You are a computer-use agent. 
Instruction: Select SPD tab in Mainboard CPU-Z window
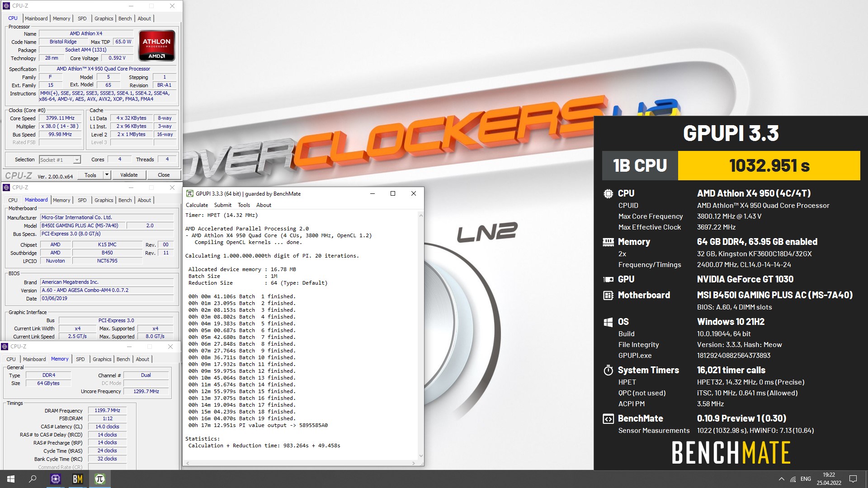[82, 200]
